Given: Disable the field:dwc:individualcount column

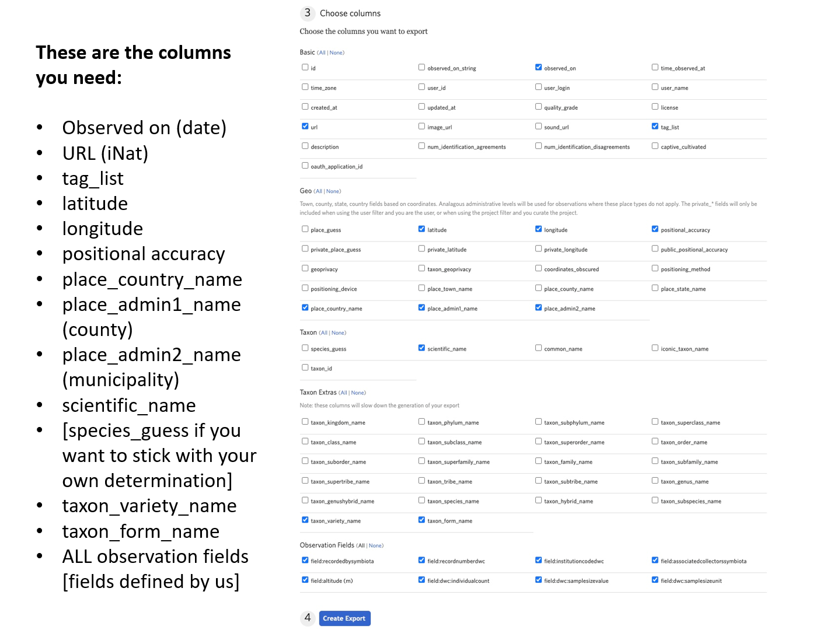Looking at the screenshot, I should [x=421, y=579].
